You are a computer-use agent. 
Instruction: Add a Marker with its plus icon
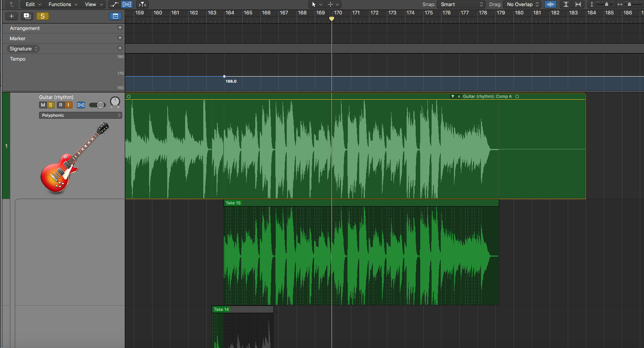point(120,38)
